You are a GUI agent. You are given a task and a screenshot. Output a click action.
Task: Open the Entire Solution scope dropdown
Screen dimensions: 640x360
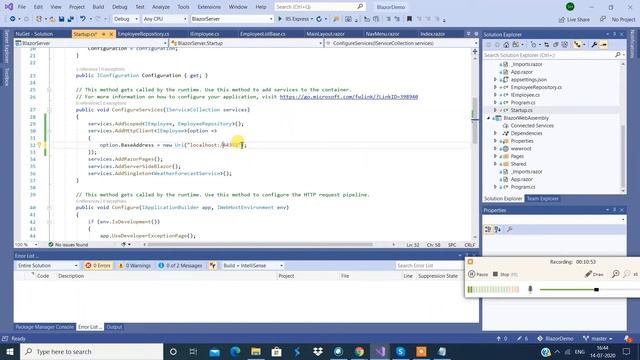47,266
